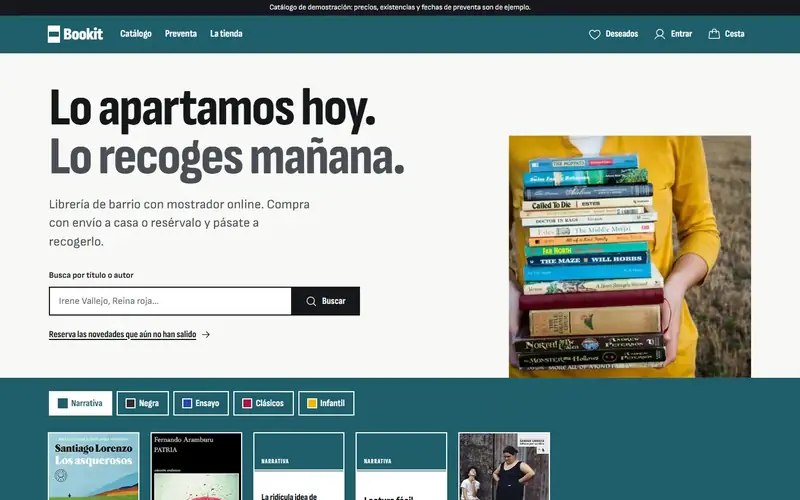
Task: Click the 'Catálogo de demostración' banner text
Action: pyautogui.click(x=400, y=7)
